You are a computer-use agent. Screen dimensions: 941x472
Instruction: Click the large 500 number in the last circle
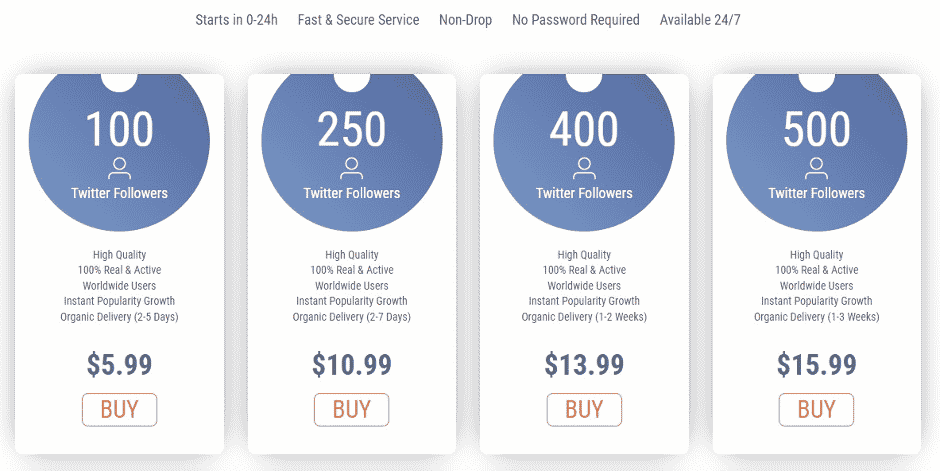tap(816, 129)
